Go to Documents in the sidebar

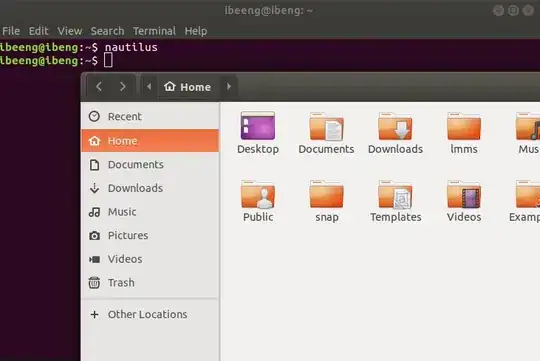click(150, 164)
